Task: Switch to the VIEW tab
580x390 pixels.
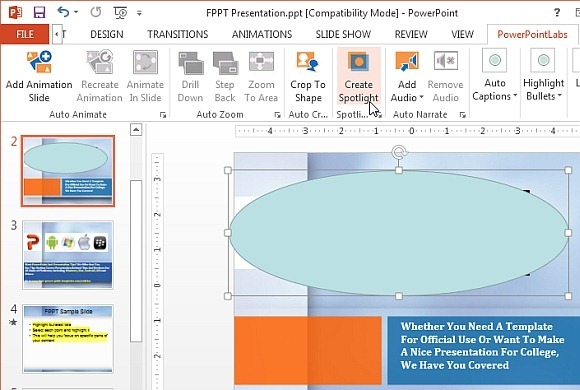Action: [x=462, y=34]
